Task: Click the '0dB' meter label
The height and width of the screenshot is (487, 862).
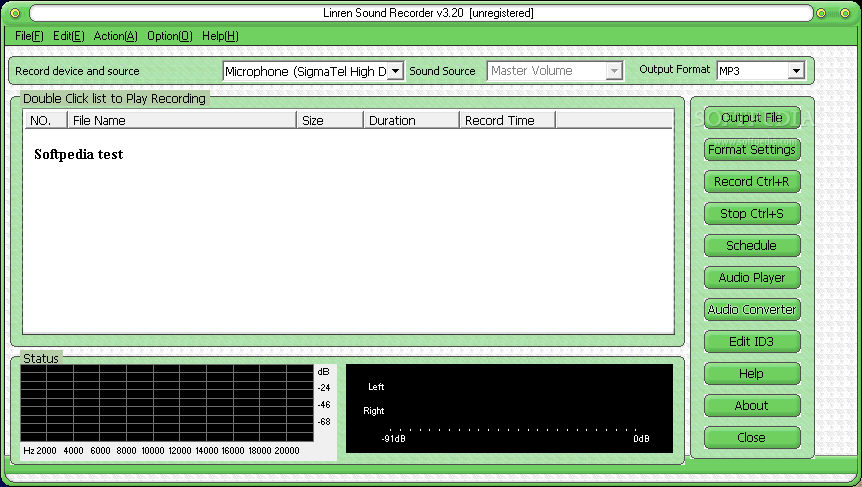Action: [x=642, y=439]
